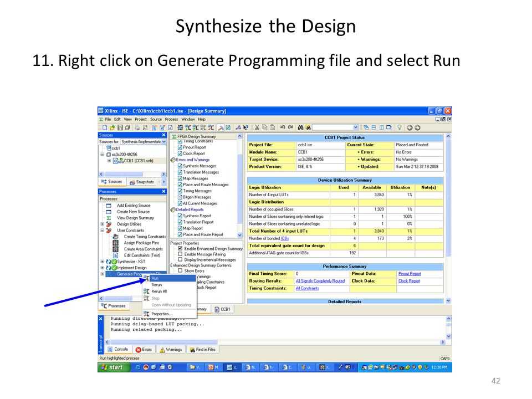
Task: Switch to the Snapshots tab
Action: pos(142,182)
